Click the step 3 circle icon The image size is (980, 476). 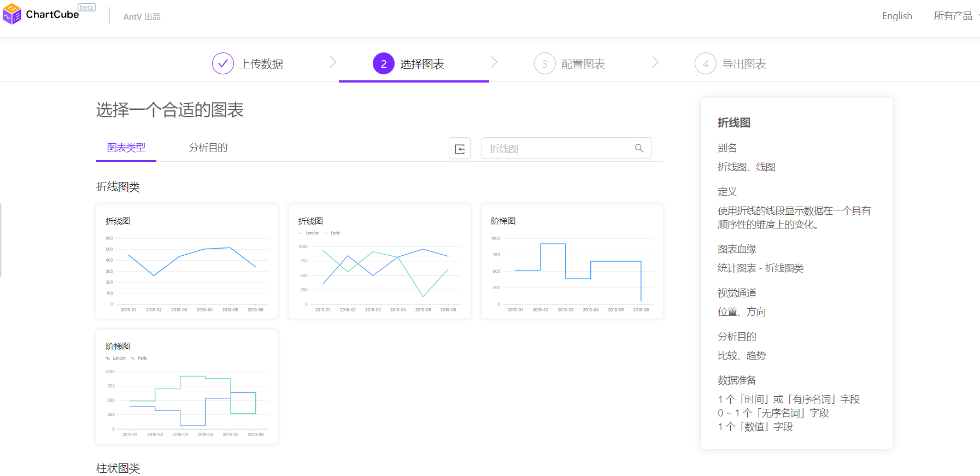tap(544, 64)
